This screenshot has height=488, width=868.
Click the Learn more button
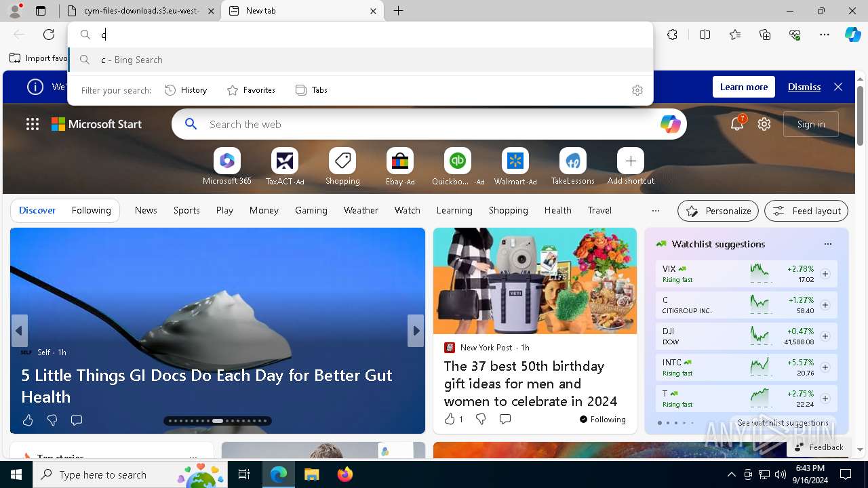point(744,87)
